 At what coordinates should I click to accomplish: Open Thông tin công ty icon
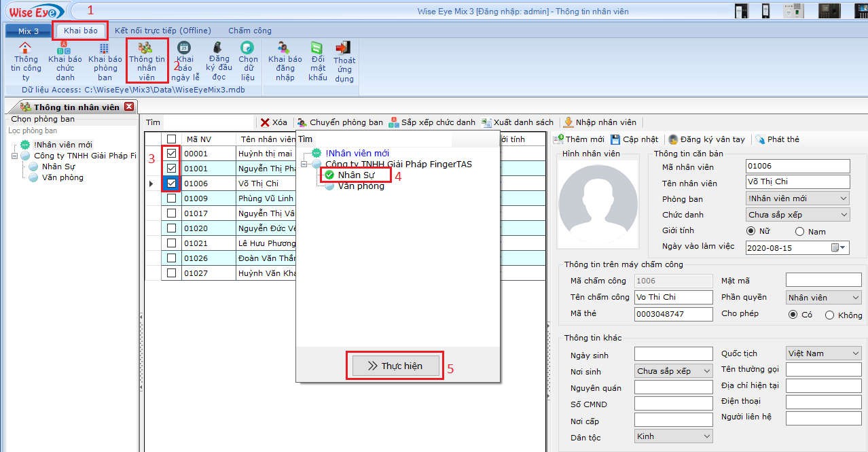pyautogui.click(x=25, y=49)
